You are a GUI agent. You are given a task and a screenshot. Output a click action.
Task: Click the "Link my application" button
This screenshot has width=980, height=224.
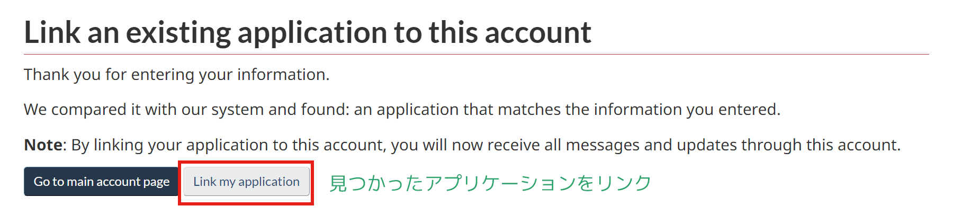click(246, 182)
